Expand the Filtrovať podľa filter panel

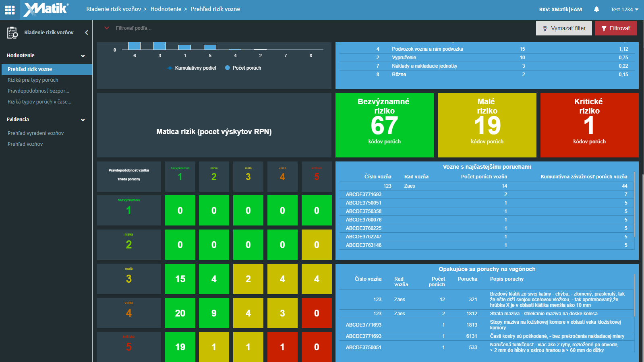(x=107, y=28)
